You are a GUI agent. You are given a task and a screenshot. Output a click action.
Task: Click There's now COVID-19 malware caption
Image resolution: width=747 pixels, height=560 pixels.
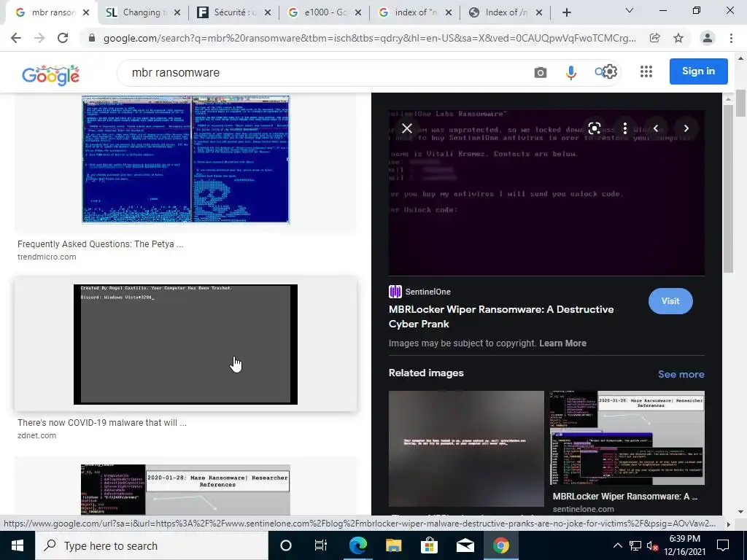tap(102, 423)
